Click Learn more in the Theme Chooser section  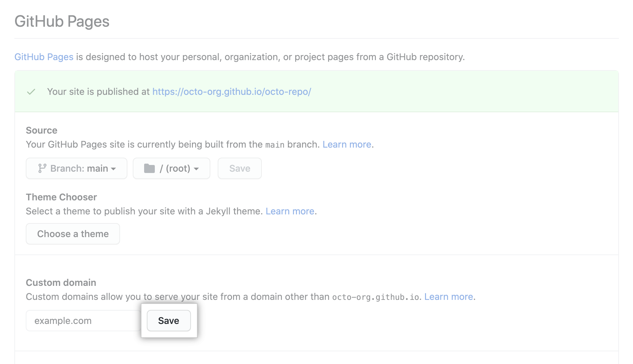(x=290, y=211)
